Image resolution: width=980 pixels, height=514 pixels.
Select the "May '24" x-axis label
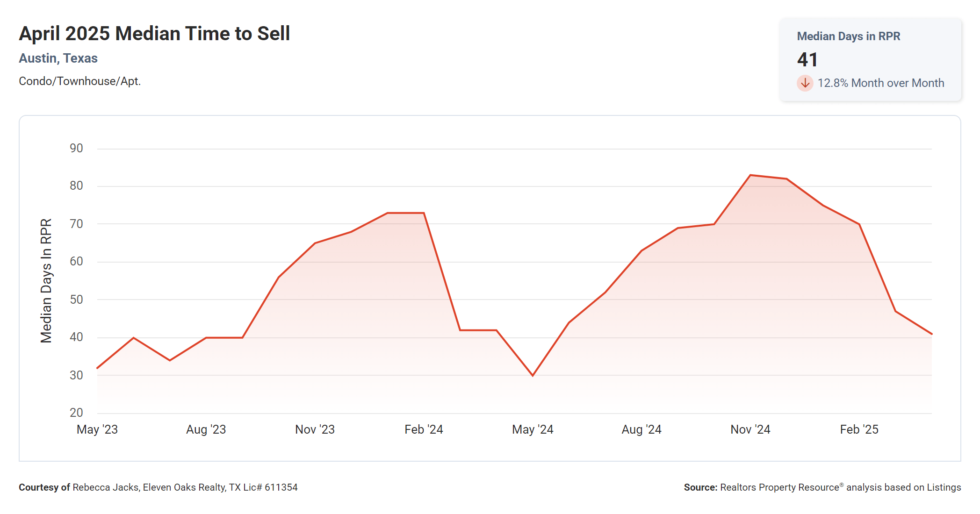pos(533,429)
